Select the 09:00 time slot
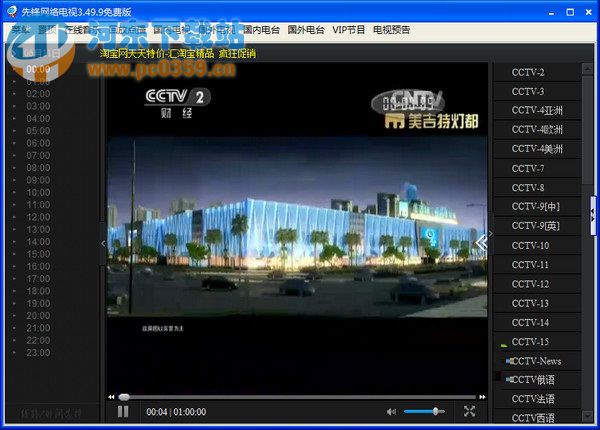This screenshot has height=430, width=600. click(x=38, y=180)
